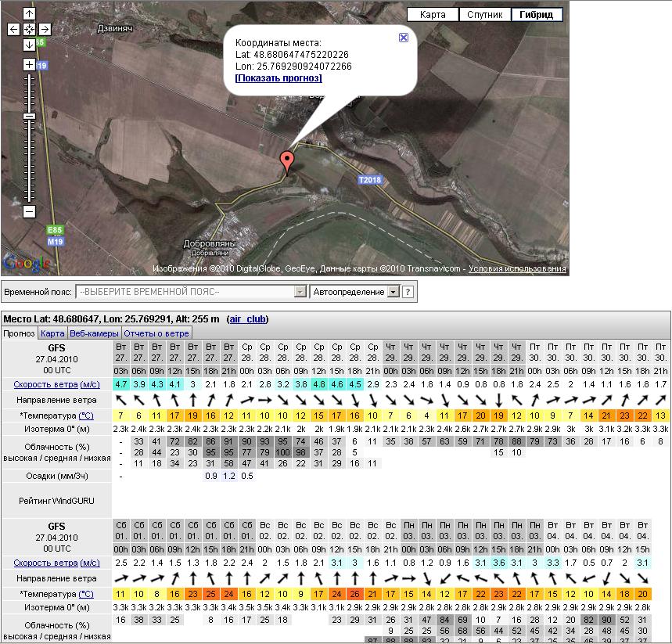672x644 pixels.
Task: Pan the map down with arrow button
Action: coord(29,45)
